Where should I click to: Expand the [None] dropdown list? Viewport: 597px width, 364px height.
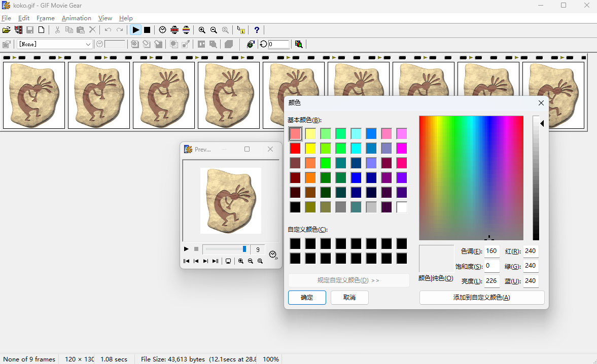(88, 44)
